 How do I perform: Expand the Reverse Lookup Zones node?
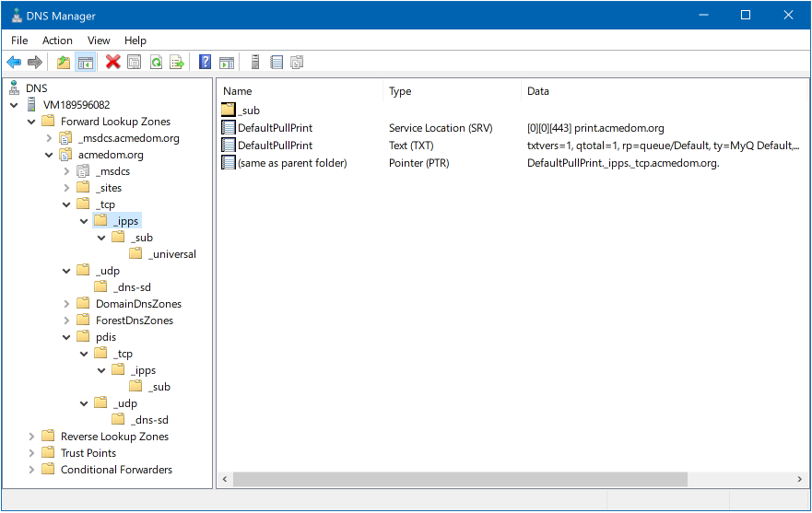pyautogui.click(x=32, y=437)
